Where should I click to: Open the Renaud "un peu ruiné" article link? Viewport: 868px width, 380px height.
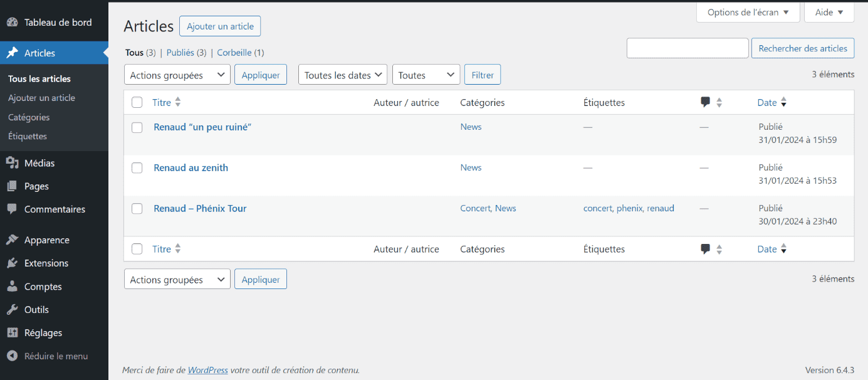(202, 127)
